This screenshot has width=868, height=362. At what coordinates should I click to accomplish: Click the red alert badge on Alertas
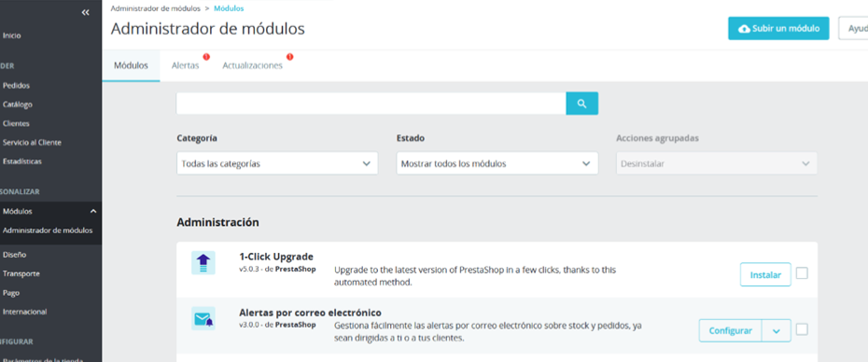coord(206,57)
